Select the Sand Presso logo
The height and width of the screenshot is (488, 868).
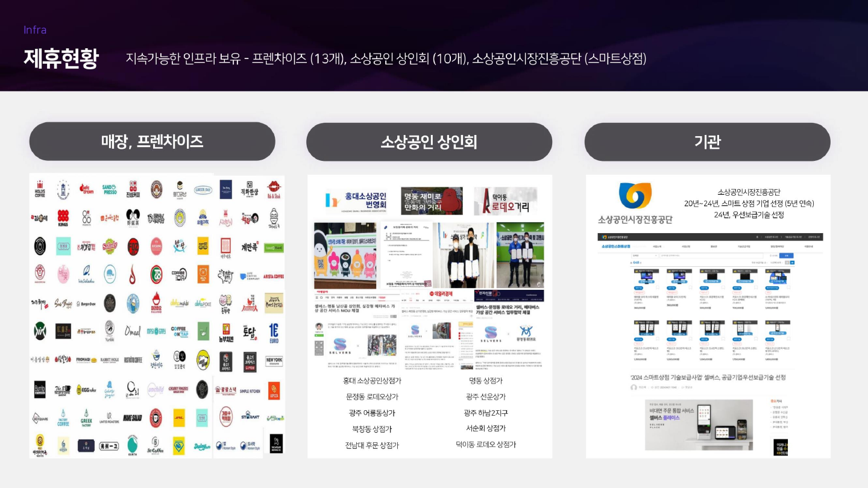(x=109, y=189)
